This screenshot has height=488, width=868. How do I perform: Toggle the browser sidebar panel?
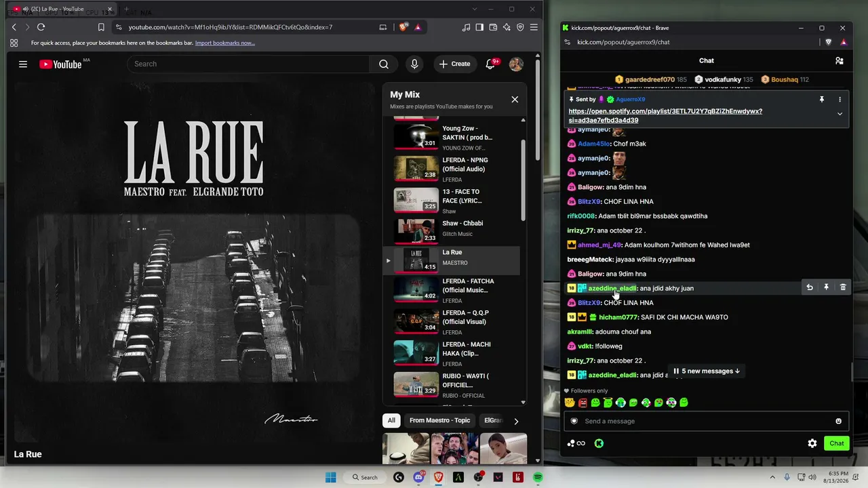[x=479, y=27]
